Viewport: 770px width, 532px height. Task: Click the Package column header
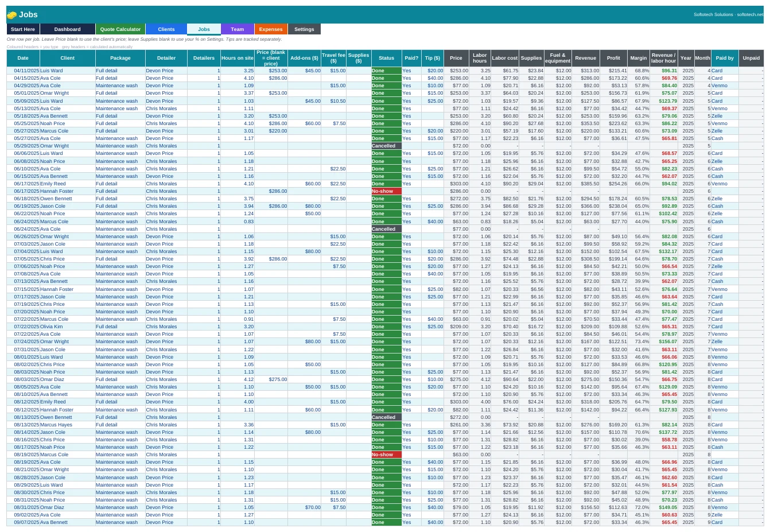(120, 58)
